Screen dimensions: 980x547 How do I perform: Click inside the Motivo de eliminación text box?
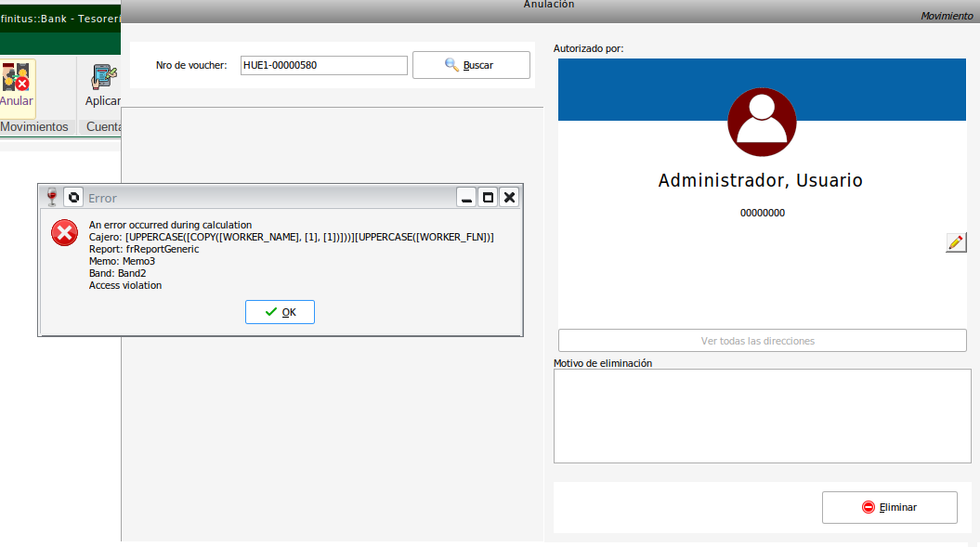pyautogui.click(x=762, y=415)
